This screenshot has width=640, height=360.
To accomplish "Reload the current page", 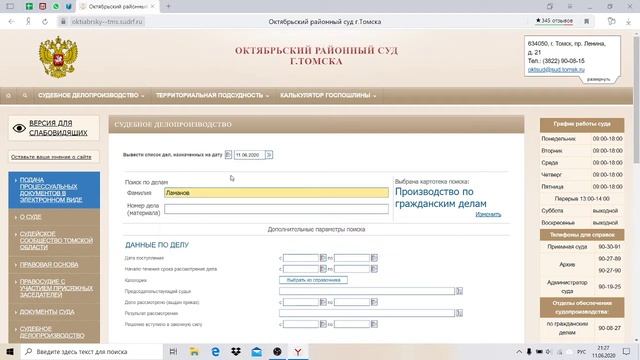I will [x=45, y=22].
